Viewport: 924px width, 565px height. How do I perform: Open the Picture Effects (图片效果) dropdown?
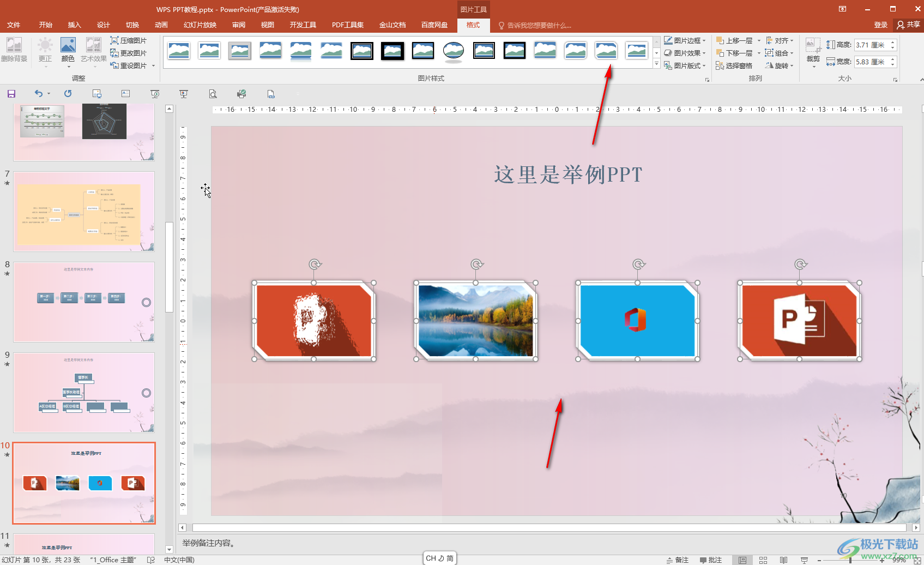tap(685, 53)
